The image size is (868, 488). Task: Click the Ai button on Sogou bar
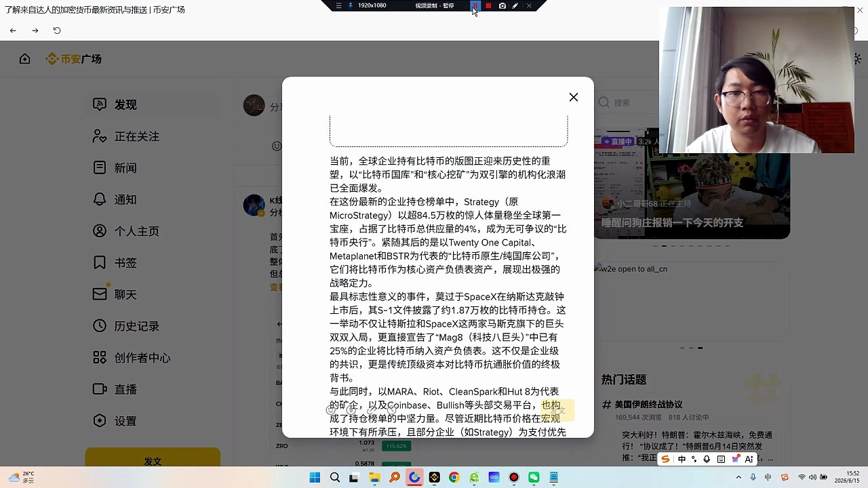point(749,460)
